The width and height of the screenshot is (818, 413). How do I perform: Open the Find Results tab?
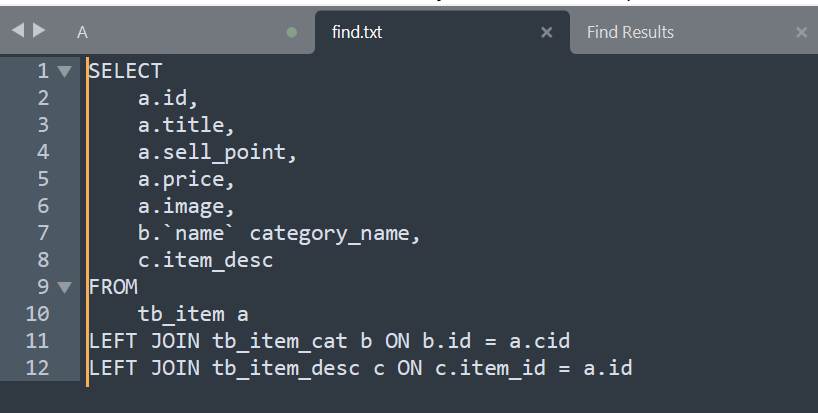[x=630, y=32]
